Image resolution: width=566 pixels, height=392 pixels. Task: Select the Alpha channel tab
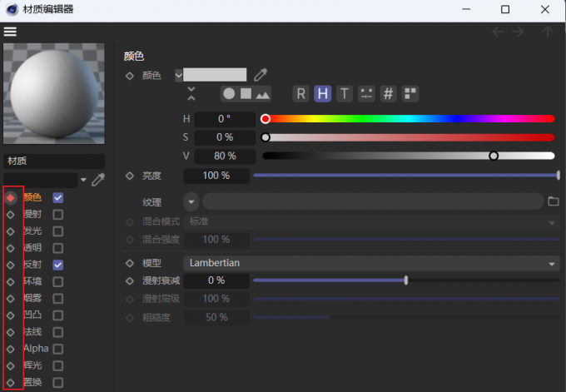36,349
